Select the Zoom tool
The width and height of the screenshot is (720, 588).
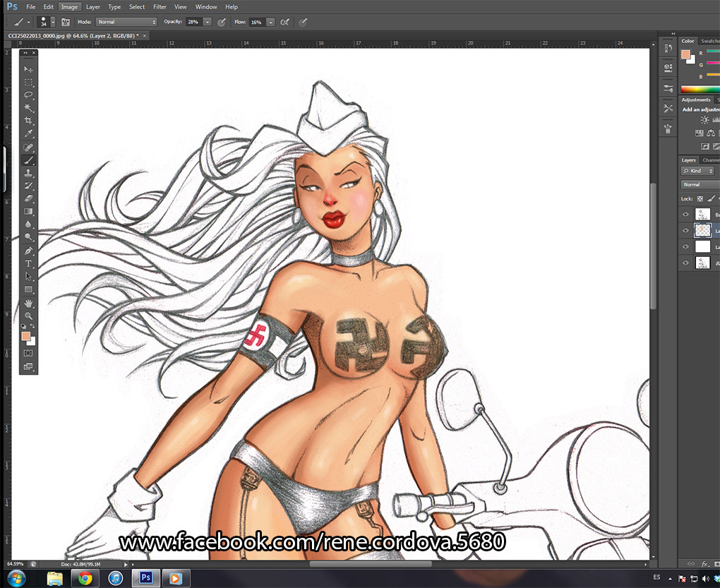[28, 316]
